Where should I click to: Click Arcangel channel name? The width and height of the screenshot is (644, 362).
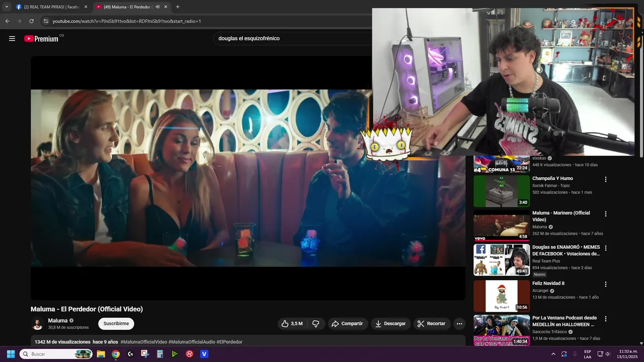point(540,291)
